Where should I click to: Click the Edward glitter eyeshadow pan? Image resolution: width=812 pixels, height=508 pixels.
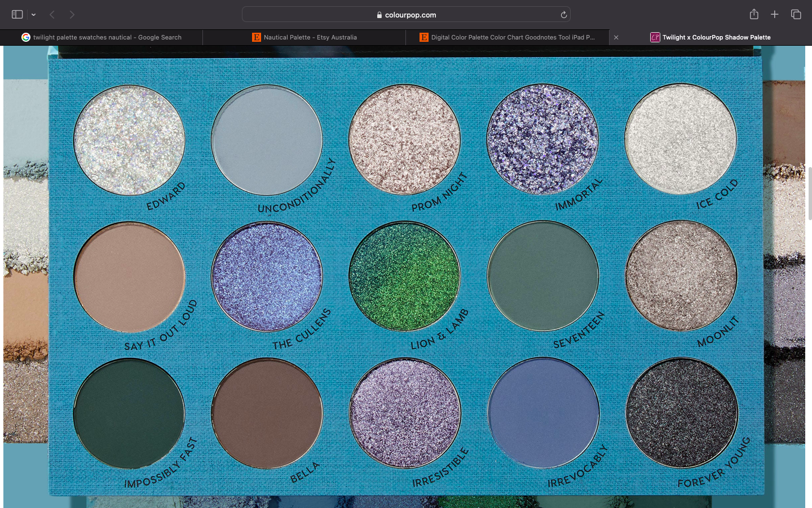pos(129,140)
